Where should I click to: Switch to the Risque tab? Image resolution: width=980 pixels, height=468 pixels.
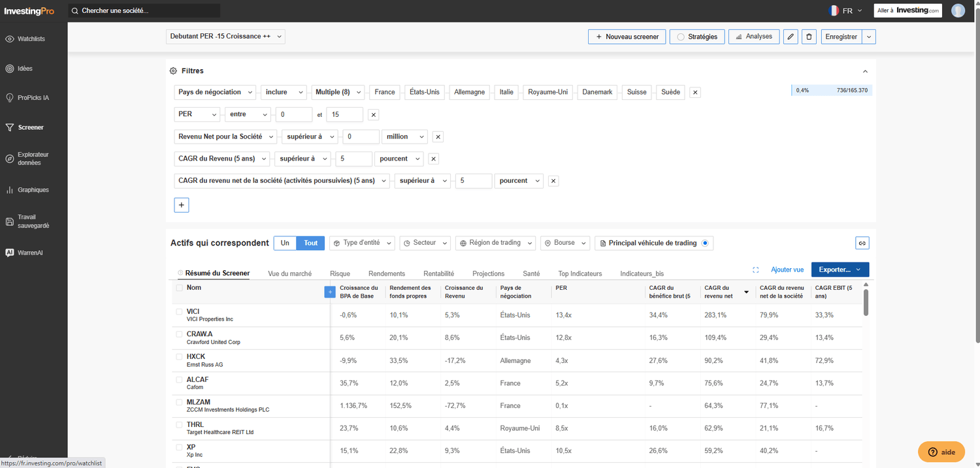340,274
